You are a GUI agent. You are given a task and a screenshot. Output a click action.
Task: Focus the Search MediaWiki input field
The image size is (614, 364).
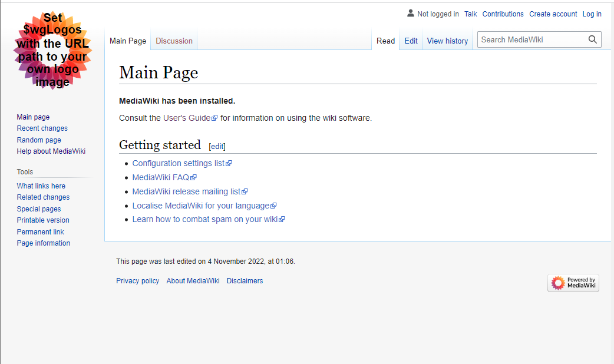[x=532, y=39]
